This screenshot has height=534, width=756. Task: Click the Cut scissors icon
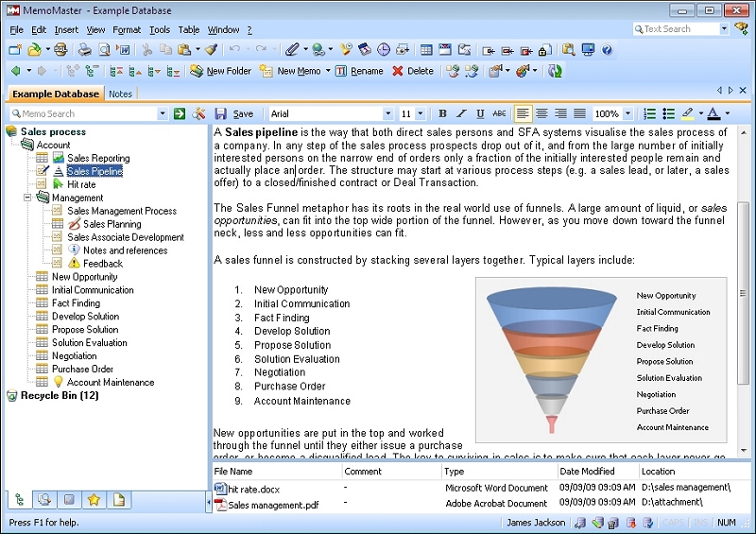[x=147, y=50]
